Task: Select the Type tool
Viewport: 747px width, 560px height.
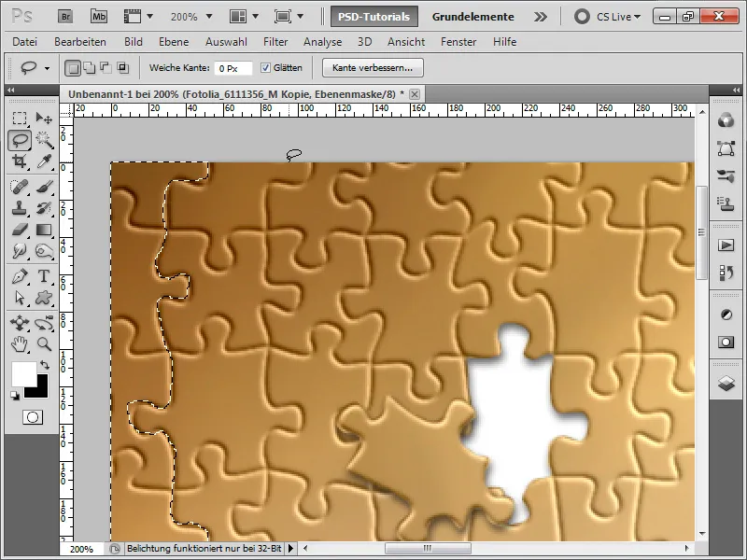Action: 44,276
